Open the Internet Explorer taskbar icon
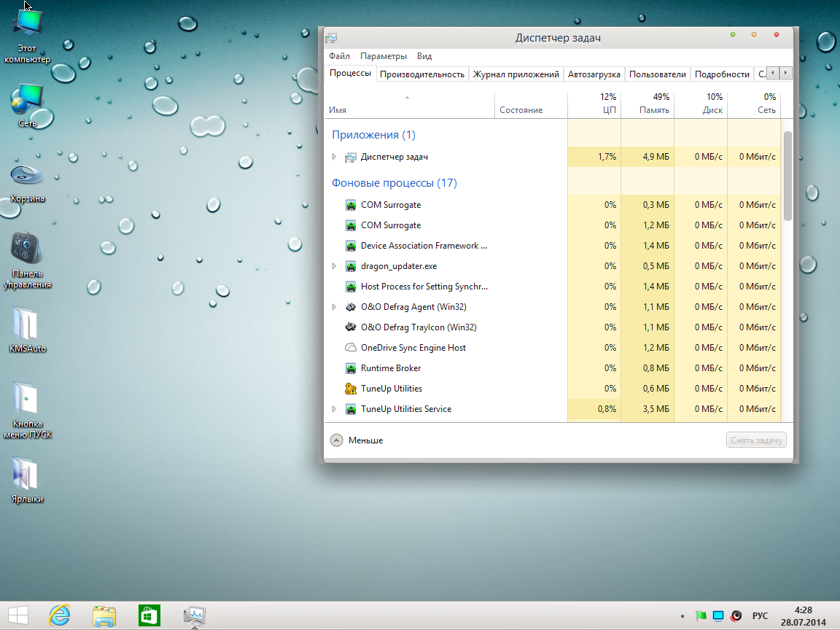840x630 pixels. pos(60,616)
